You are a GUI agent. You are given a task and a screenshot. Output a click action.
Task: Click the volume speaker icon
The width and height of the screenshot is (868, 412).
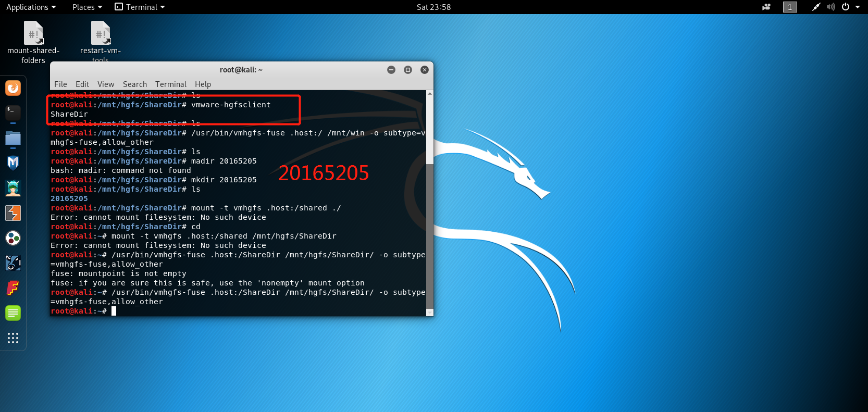[831, 7]
